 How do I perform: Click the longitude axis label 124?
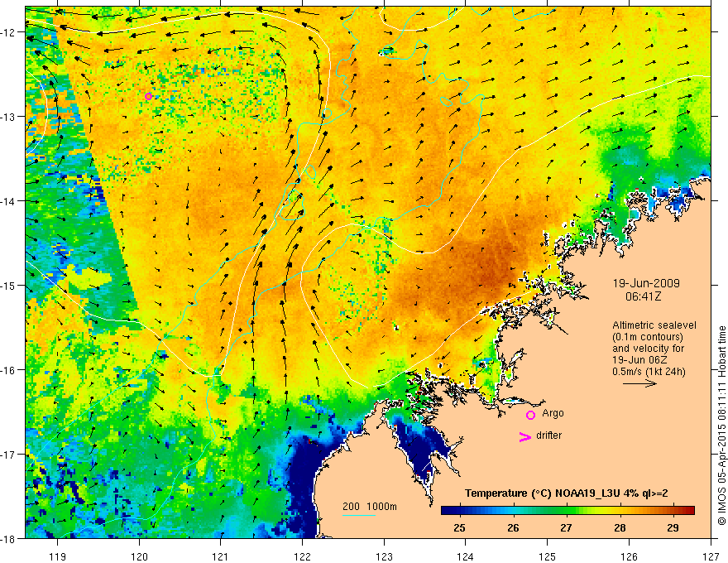466,556
